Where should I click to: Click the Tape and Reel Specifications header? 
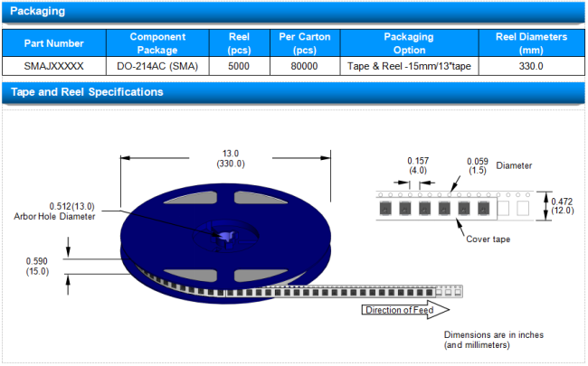point(86,92)
